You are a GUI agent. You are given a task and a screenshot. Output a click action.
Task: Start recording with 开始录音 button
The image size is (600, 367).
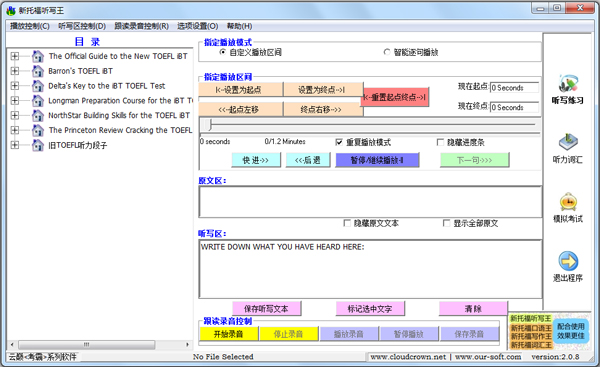(x=229, y=334)
